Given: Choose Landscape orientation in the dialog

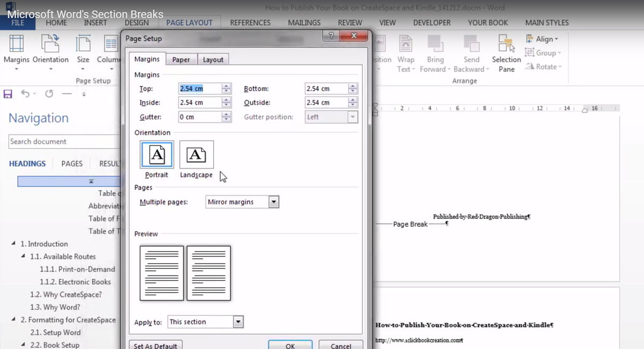Looking at the screenshot, I should point(196,159).
